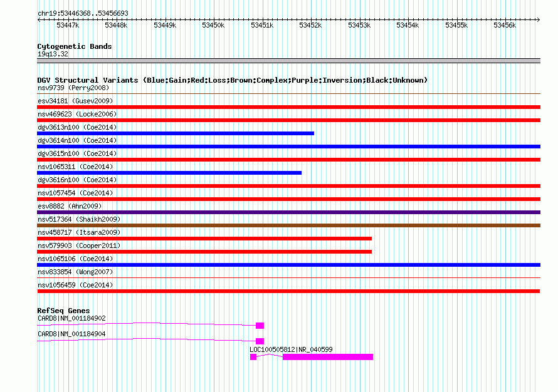Open the nsv517364 (Shaikh2009) label

(79, 219)
